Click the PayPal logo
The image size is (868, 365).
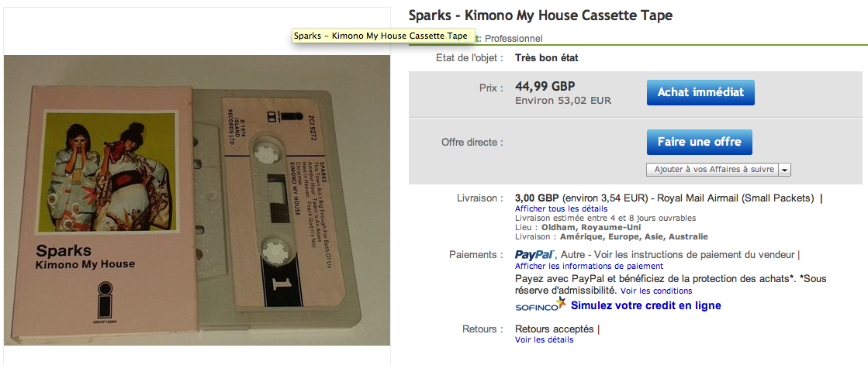click(x=534, y=255)
